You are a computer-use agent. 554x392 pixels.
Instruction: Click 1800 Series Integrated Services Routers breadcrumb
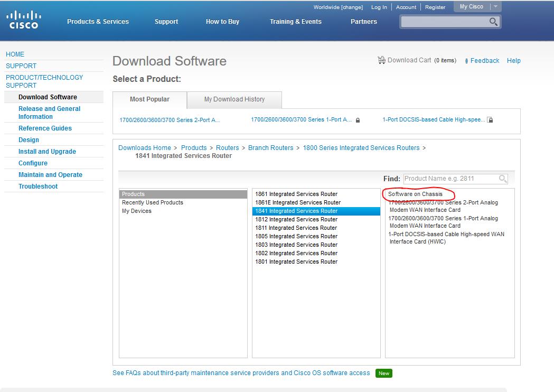click(x=361, y=148)
